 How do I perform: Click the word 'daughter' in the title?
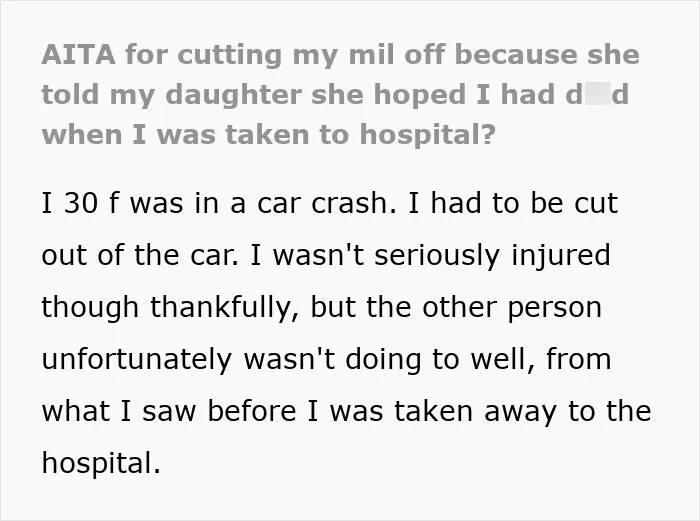233,95
